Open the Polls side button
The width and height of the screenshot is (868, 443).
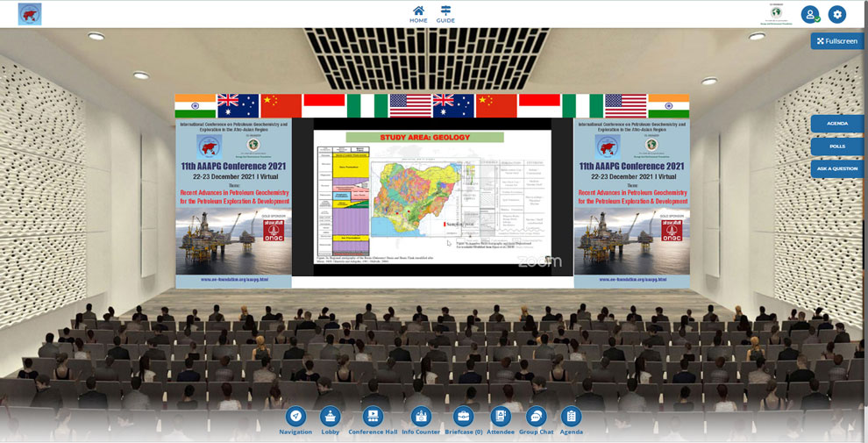point(837,146)
